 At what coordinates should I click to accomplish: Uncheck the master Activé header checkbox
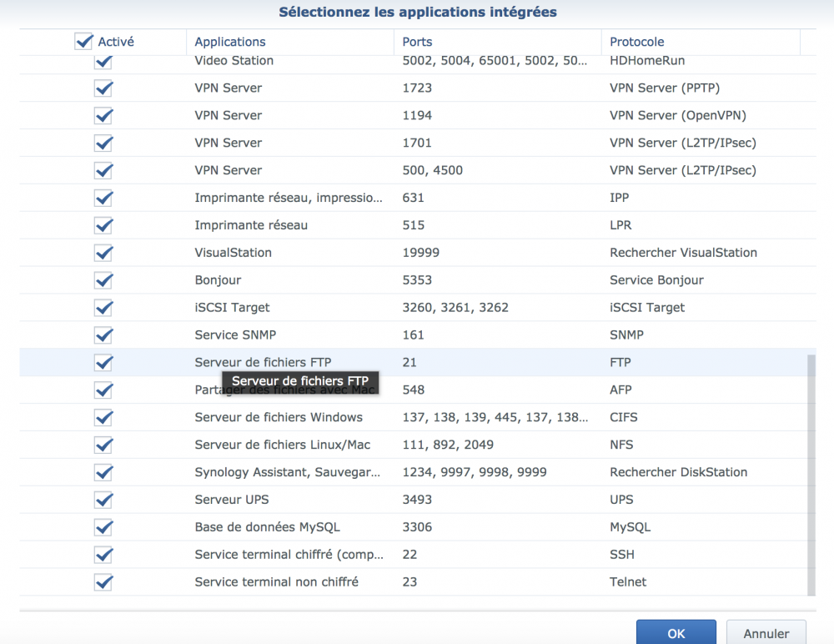(x=84, y=41)
